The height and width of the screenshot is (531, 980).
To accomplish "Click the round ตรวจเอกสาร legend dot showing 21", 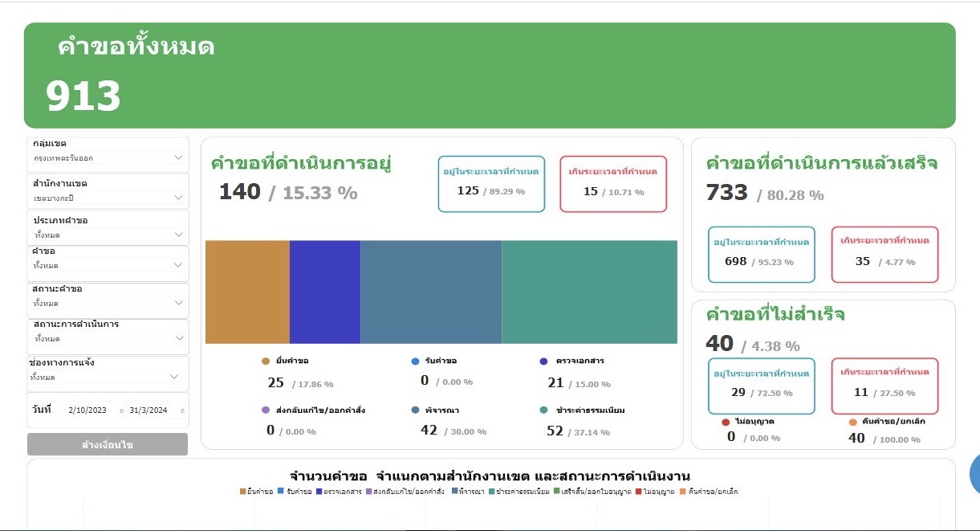I will [x=544, y=361].
